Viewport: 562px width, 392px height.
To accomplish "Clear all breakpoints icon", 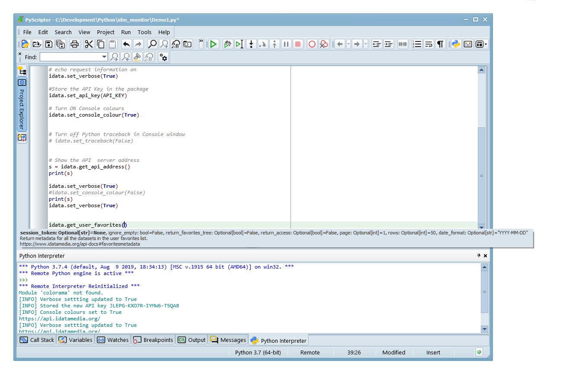I will pos(323,44).
